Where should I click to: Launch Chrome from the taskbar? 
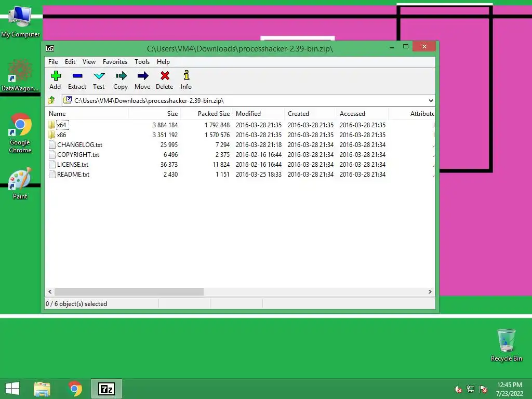(75, 389)
